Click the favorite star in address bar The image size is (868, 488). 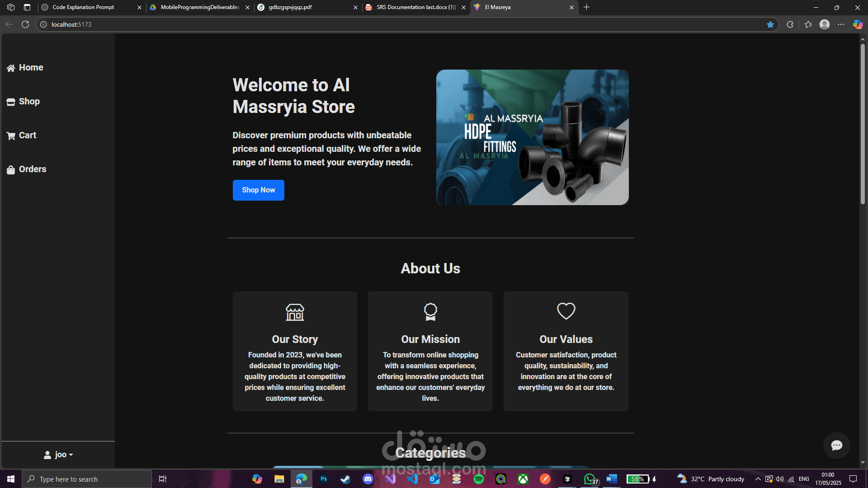pos(770,24)
